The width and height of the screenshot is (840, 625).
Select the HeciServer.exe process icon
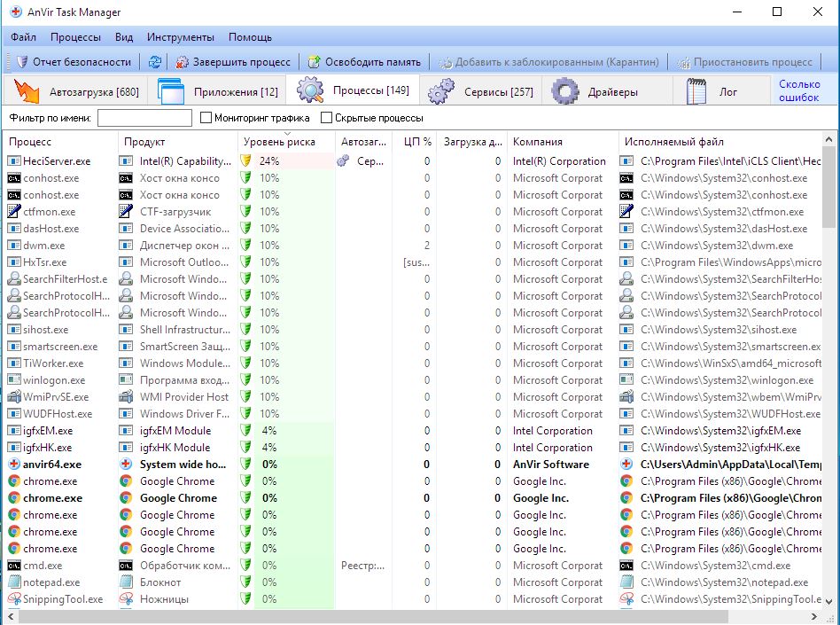[14, 160]
